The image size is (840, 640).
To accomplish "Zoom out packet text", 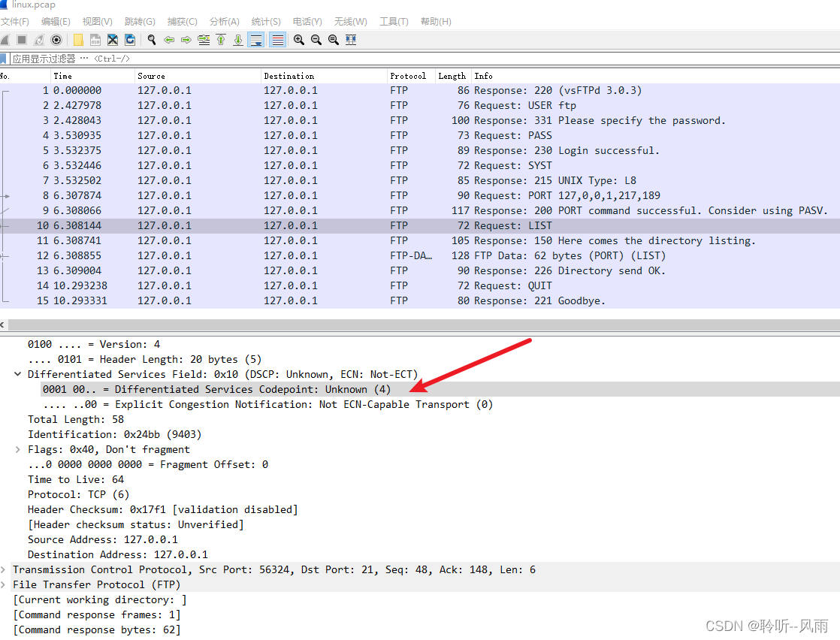I will click(316, 40).
